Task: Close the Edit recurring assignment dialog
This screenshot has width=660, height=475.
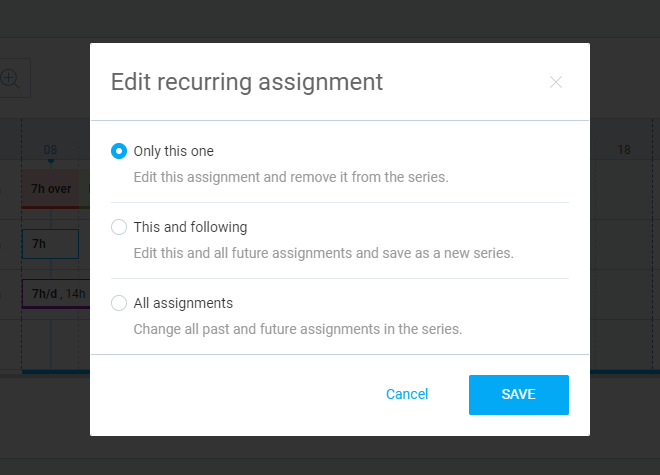Action: click(x=556, y=82)
